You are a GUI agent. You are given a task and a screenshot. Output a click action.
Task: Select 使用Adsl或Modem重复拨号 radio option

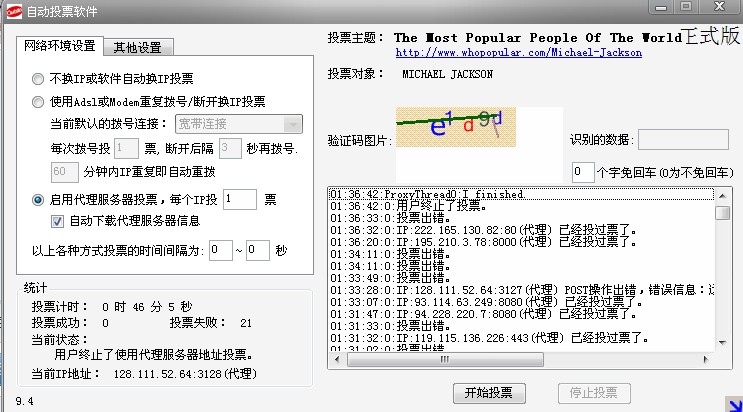(x=38, y=101)
